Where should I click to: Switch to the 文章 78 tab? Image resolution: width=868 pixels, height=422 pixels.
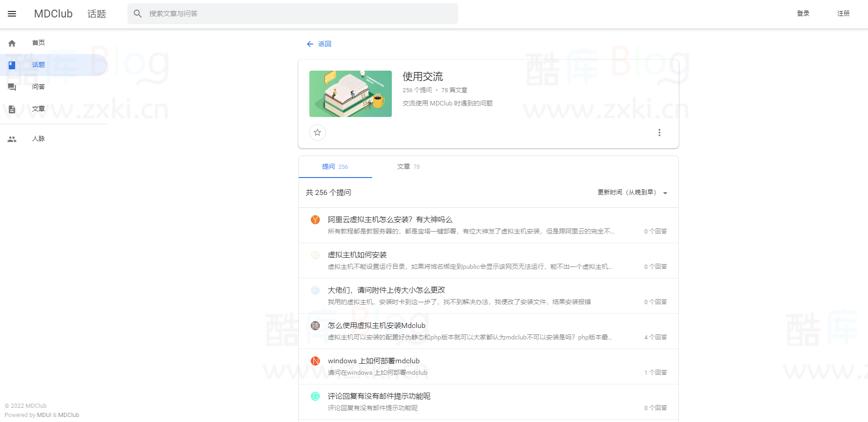pyautogui.click(x=408, y=167)
